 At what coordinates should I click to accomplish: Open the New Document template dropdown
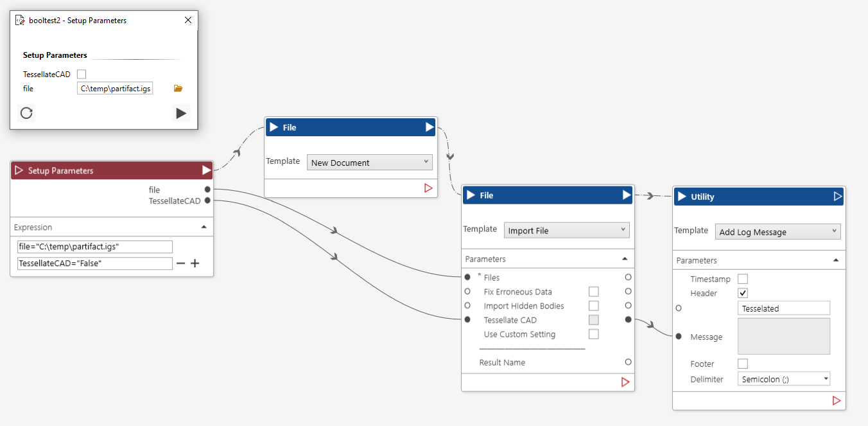[370, 163]
